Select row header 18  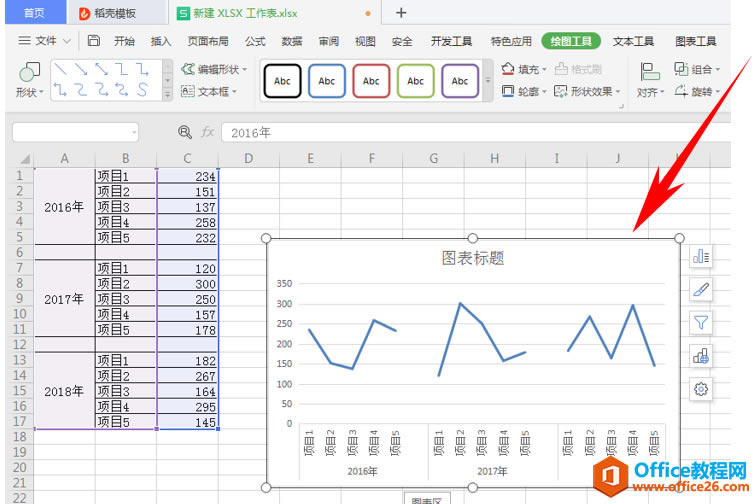pos(20,437)
